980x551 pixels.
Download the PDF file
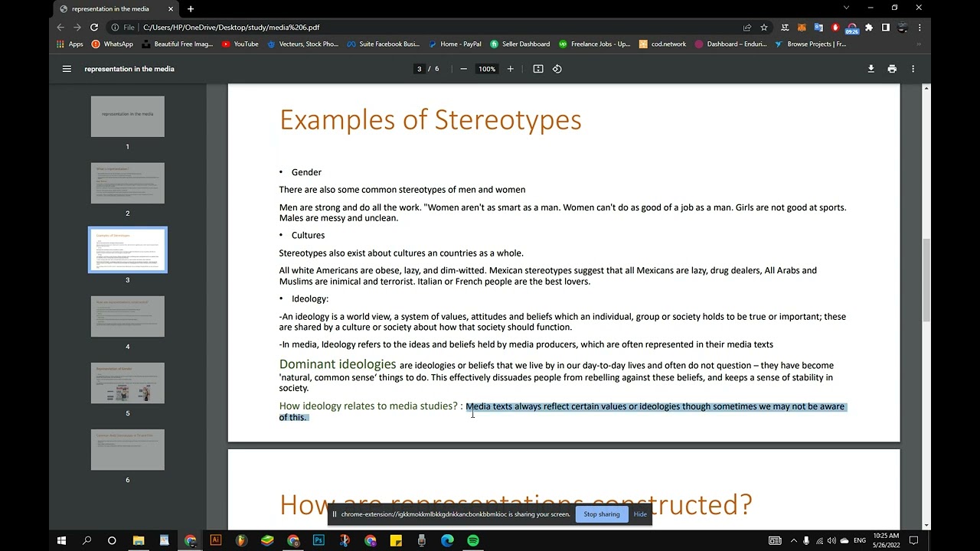[x=871, y=69]
